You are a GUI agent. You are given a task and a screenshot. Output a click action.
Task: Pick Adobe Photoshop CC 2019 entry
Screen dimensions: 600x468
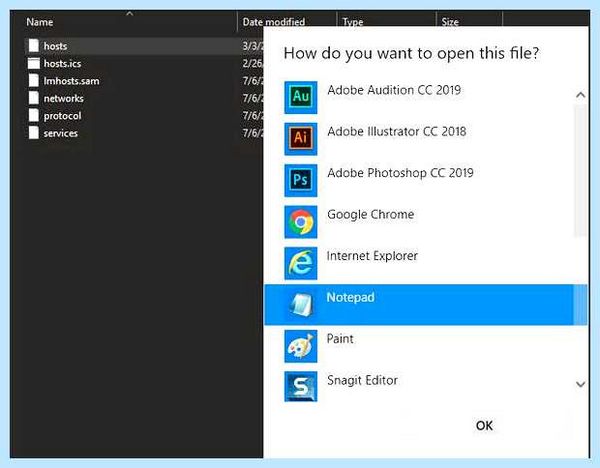tap(400, 173)
